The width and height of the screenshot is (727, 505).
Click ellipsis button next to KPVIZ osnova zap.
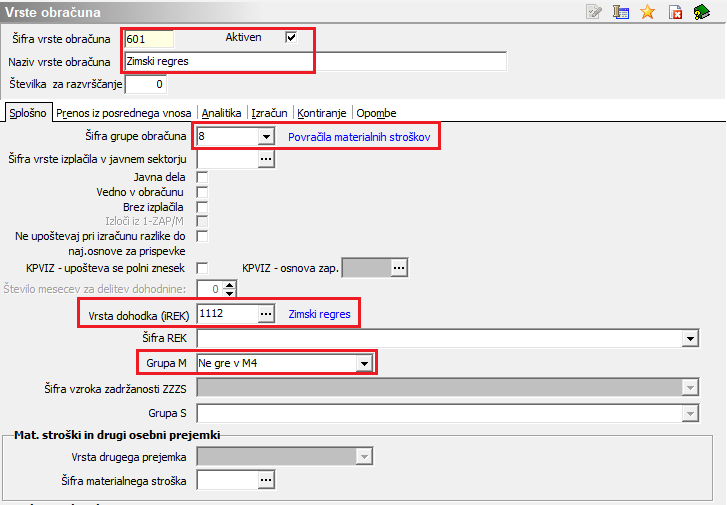[x=399, y=268]
